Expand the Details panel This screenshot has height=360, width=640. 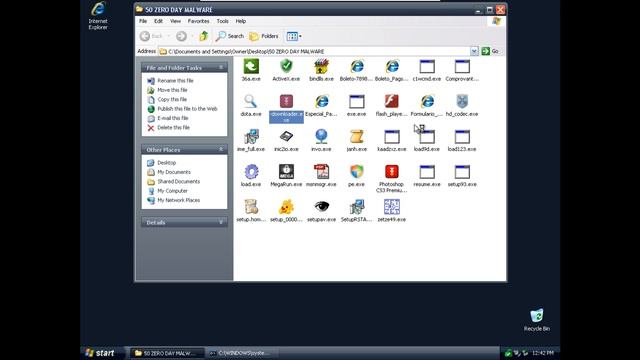(x=221, y=222)
